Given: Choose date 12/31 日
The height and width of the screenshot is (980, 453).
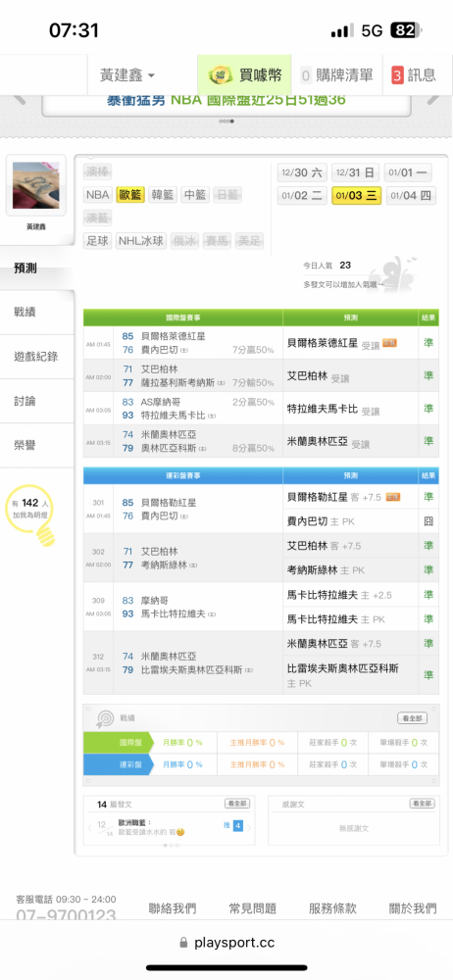Looking at the screenshot, I should coord(355,172).
